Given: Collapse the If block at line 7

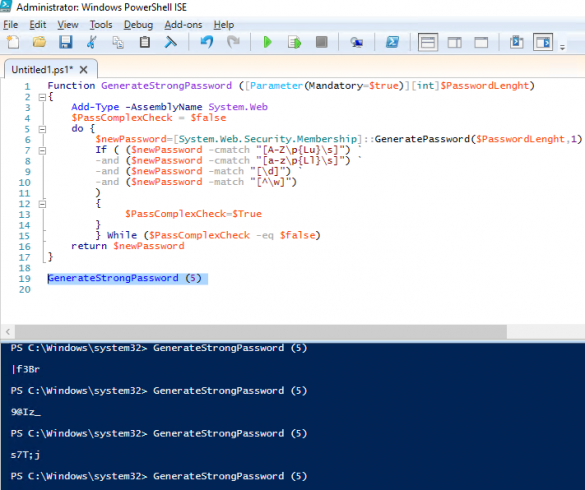Looking at the screenshot, I should click(x=42, y=151).
